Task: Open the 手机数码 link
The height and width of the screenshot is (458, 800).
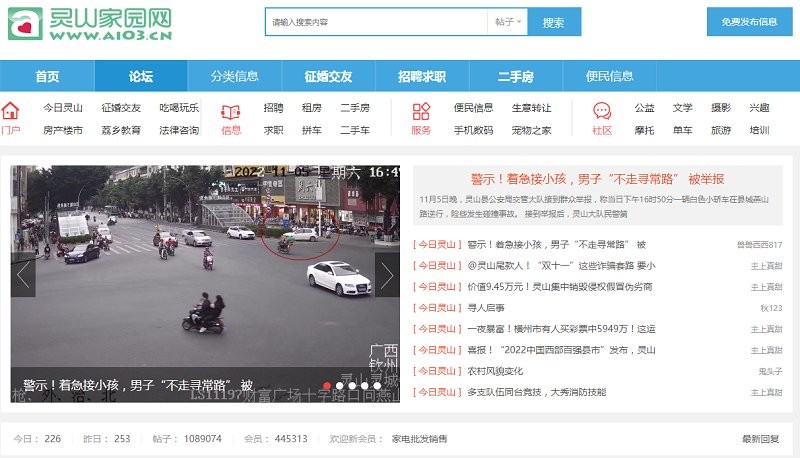Action: [473, 130]
